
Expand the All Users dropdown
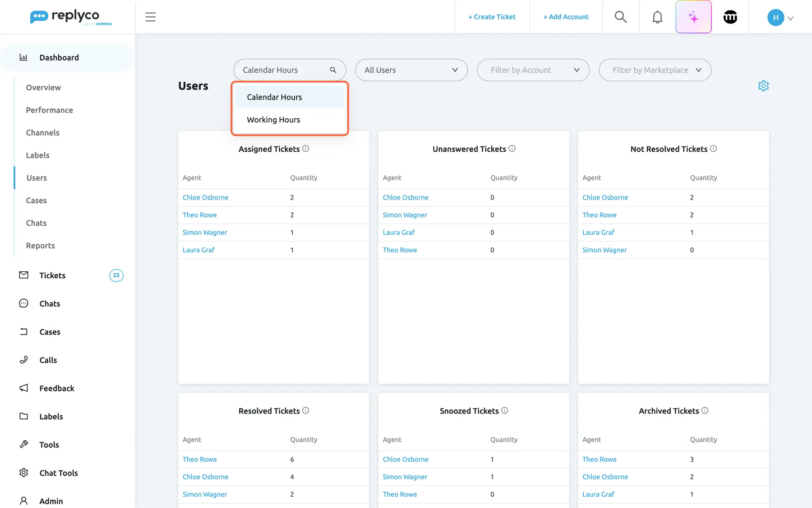click(x=411, y=70)
